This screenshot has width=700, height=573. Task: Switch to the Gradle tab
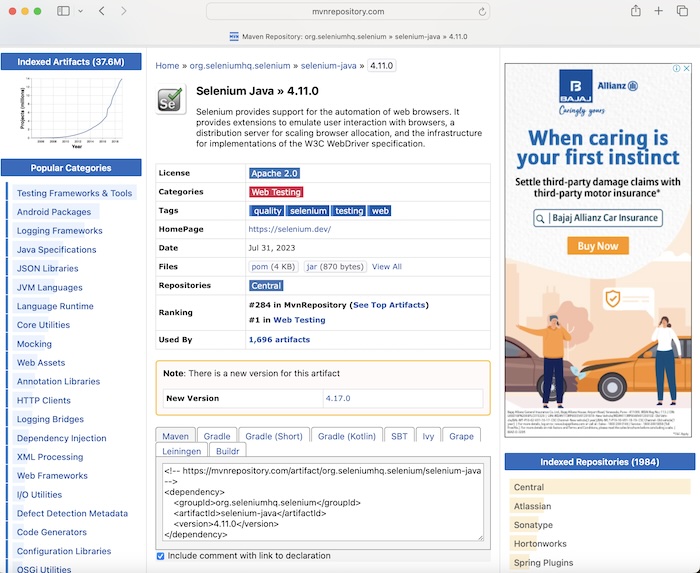pos(217,436)
